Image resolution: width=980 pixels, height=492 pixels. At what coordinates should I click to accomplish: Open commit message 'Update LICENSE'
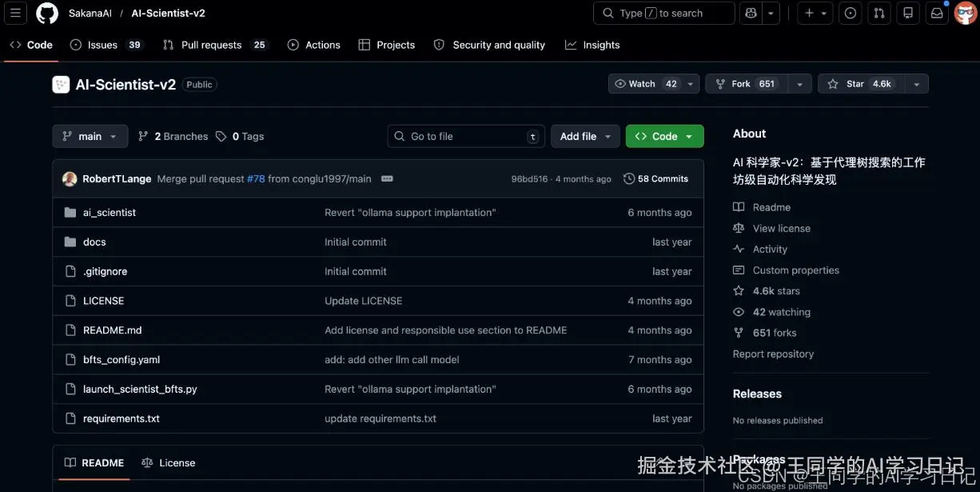pos(364,301)
